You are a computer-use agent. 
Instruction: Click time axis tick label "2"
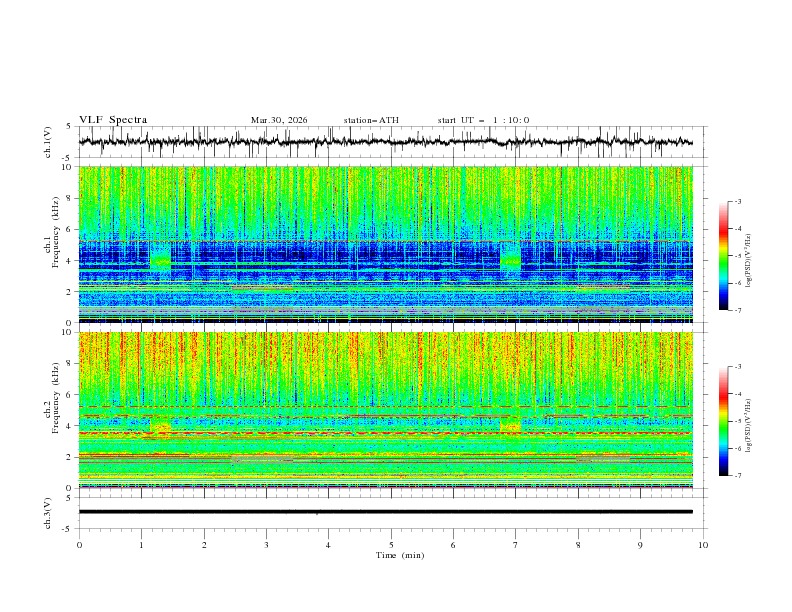[204, 545]
